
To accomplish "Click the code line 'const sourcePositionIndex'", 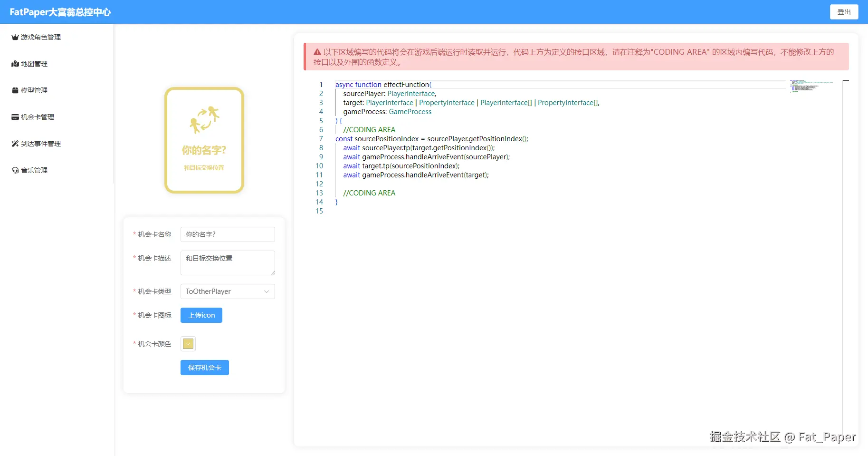I will (432, 139).
